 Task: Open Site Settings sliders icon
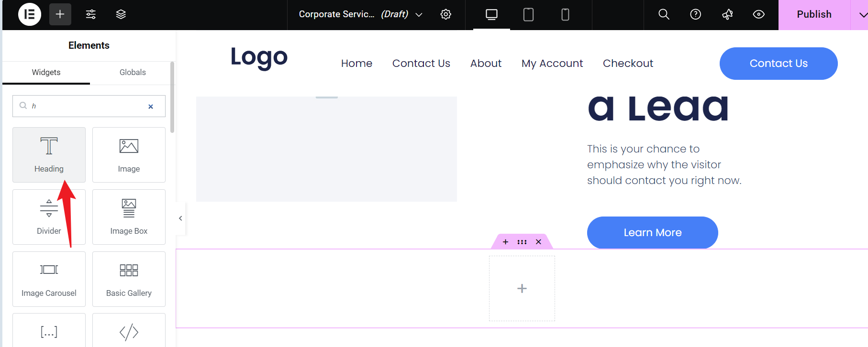pyautogui.click(x=90, y=14)
